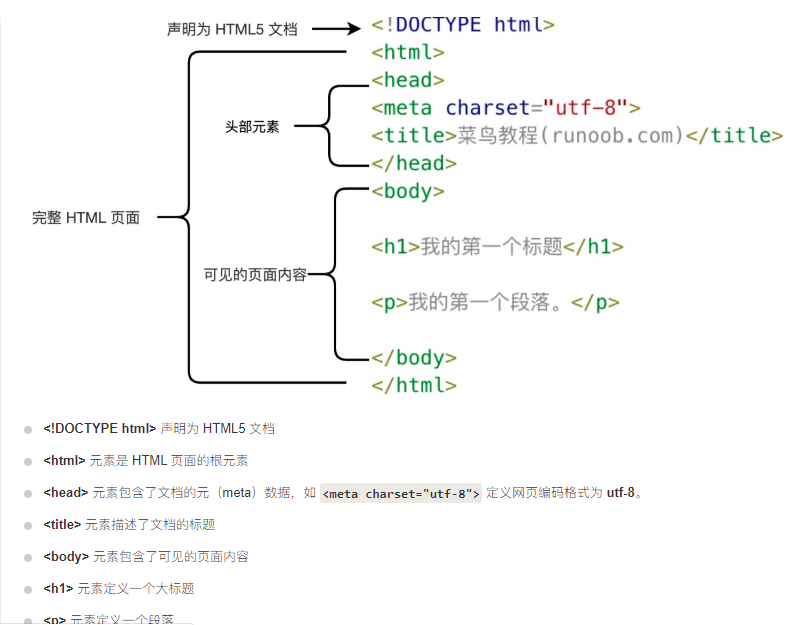This screenshot has height=625, width=806.
Task: Click the text 定义网页编码格式为 utf-8。
Action: [x=564, y=493]
